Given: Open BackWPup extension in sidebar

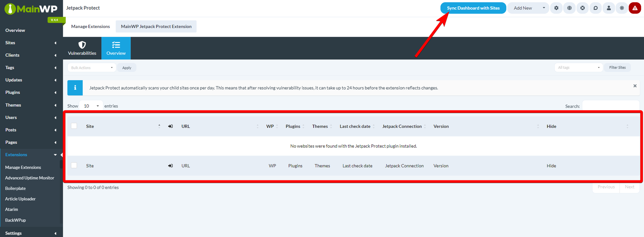Looking at the screenshot, I should (15, 220).
